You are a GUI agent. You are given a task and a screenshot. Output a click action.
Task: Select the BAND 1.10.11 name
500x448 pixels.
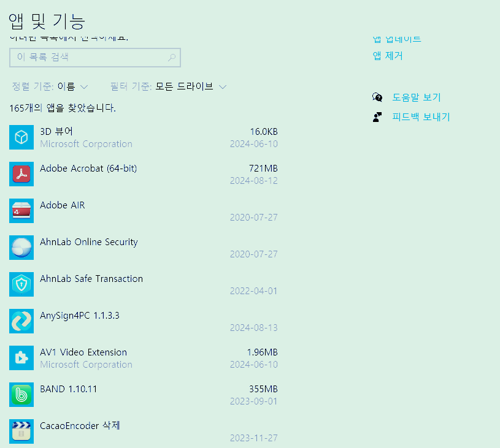69,389
